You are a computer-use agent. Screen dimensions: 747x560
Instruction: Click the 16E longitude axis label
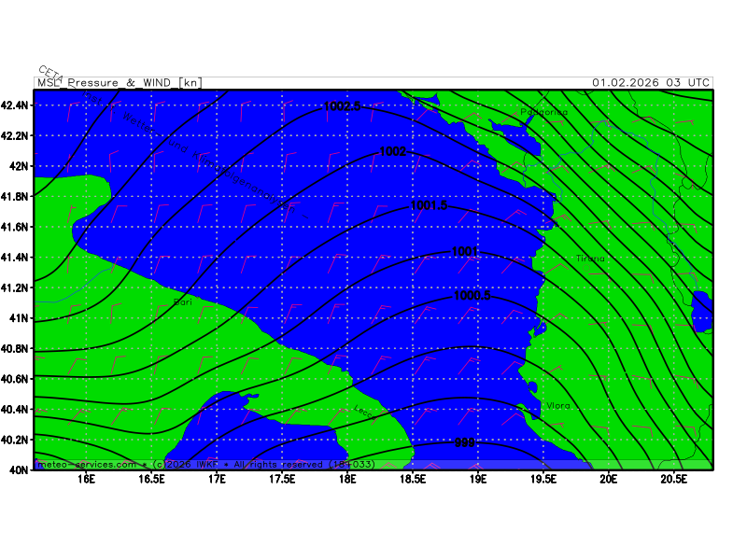point(87,479)
